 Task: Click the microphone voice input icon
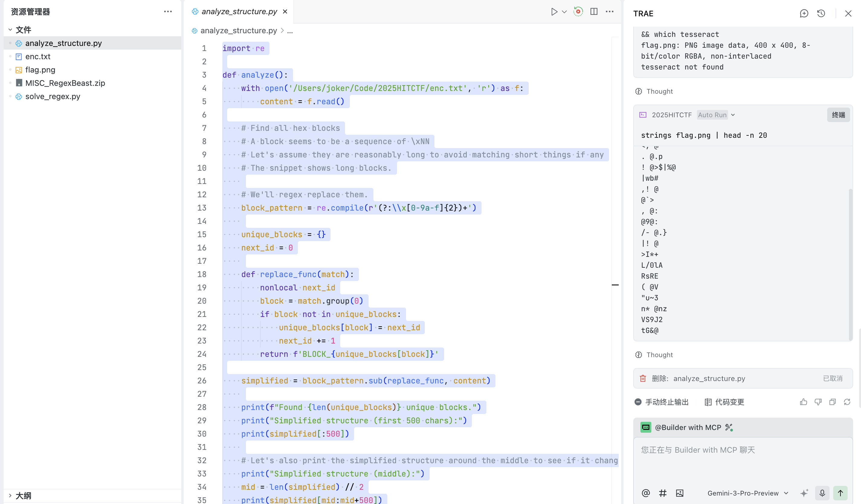pyautogui.click(x=822, y=493)
